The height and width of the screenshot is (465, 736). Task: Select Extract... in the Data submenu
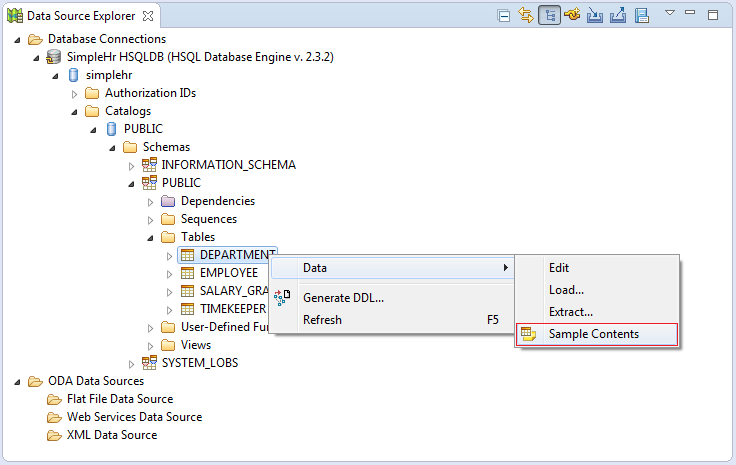tap(597, 312)
